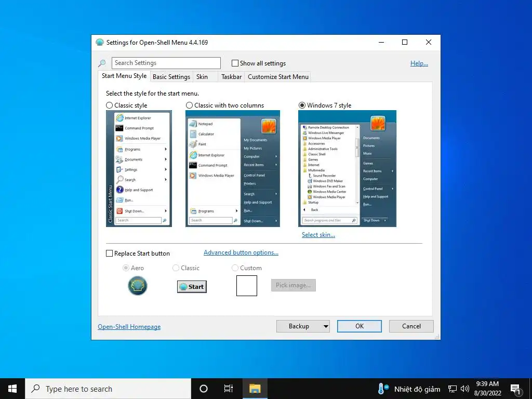Select the Classic button radio option
This screenshot has width=532, height=399.
coord(176,268)
